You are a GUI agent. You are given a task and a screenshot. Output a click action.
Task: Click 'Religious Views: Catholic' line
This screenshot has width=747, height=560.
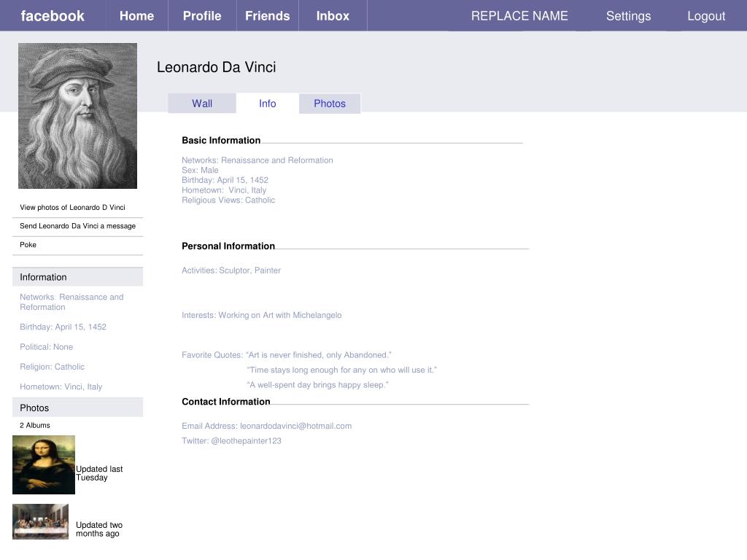(x=228, y=200)
